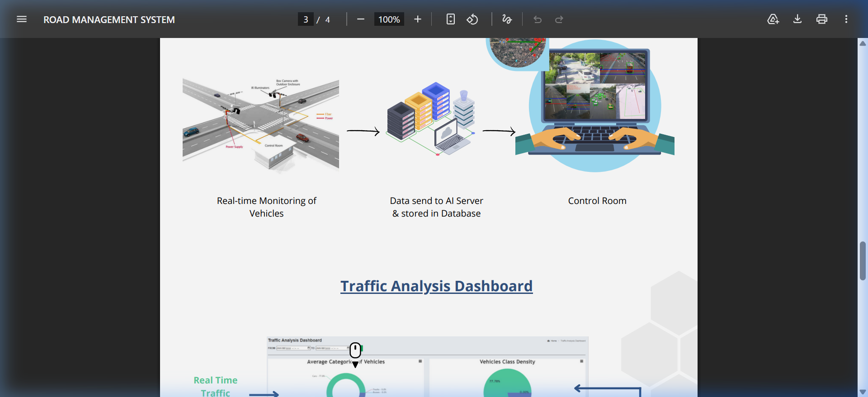Click the redo arrow in toolbar
This screenshot has height=397, width=868.
tap(559, 19)
